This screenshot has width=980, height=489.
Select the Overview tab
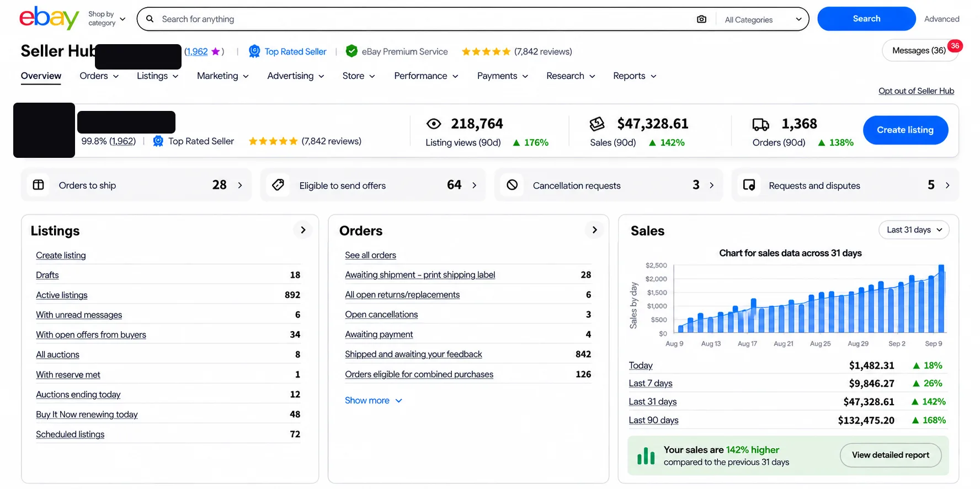(x=41, y=76)
